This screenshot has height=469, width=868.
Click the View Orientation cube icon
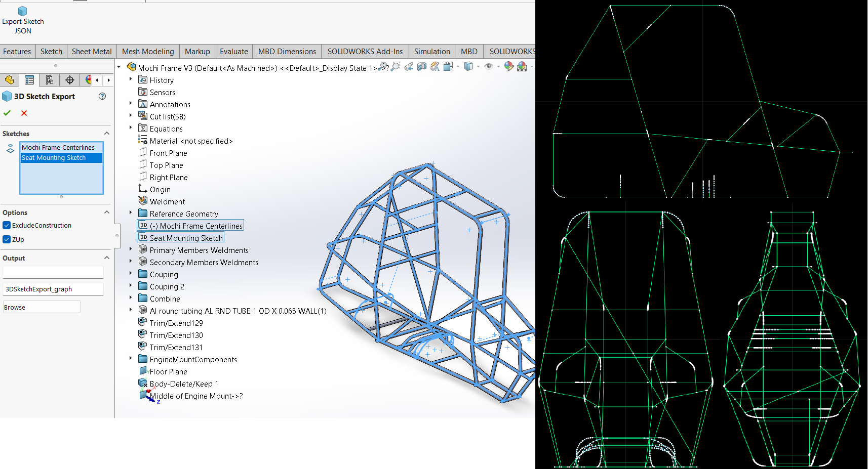[448, 66]
